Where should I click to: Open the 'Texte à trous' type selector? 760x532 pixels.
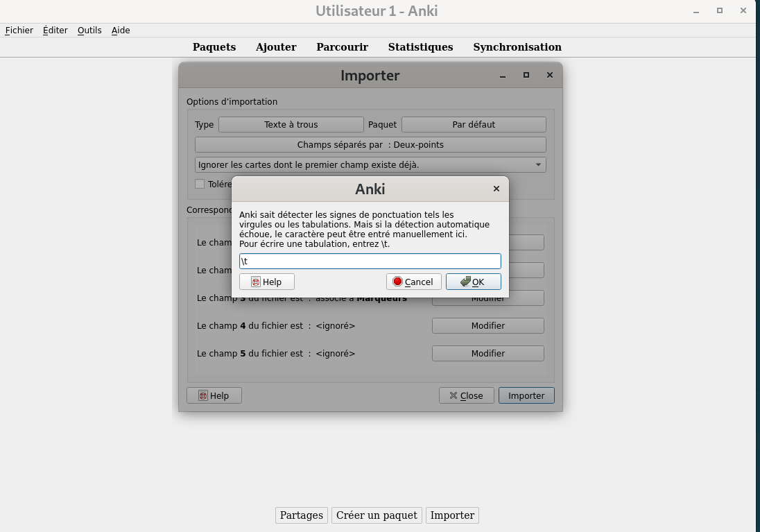pos(291,124)
